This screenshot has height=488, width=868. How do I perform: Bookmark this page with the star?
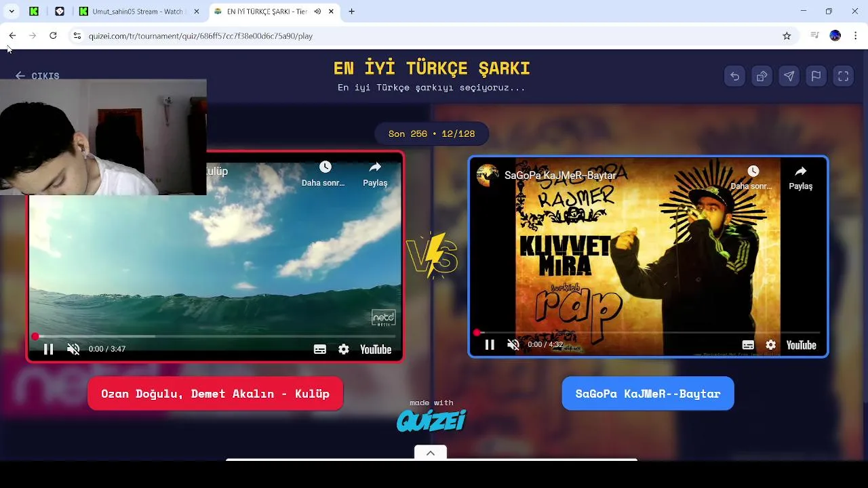pyautogui.click(x=787, y=36)
